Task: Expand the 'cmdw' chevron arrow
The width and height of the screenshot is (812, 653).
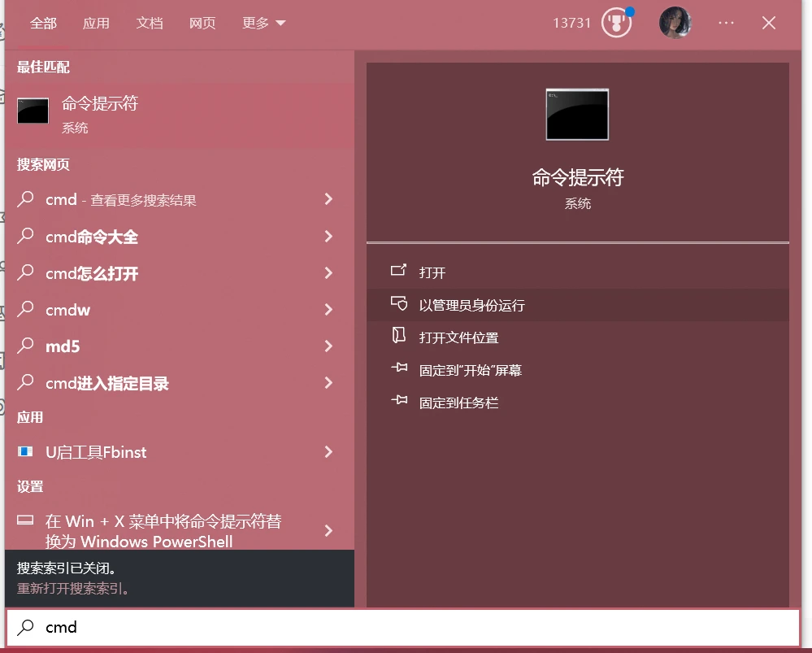Action: click(x=328, y=309)
